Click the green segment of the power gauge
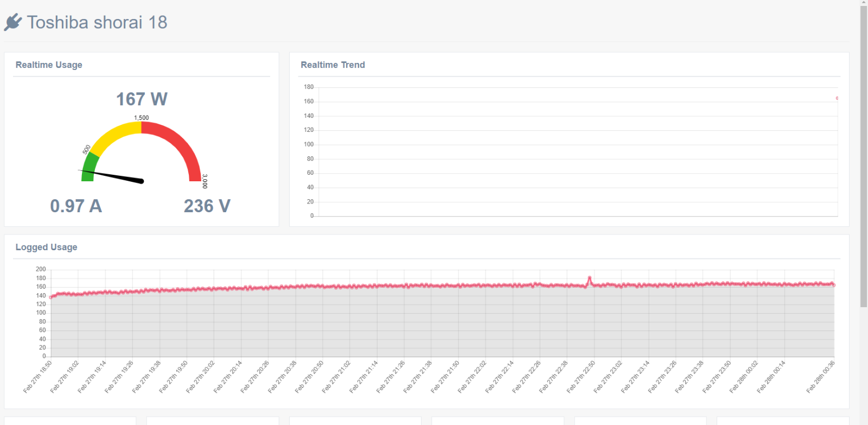The image size is (868, 425). pos(89,166)
